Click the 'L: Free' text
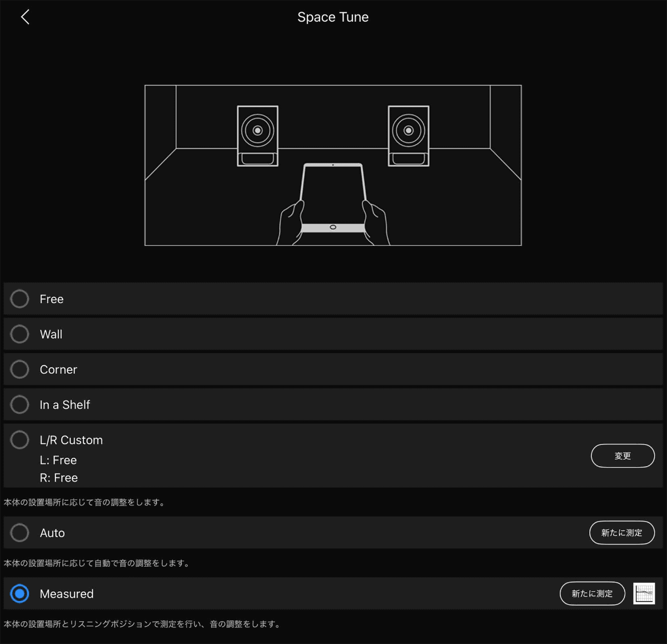 58,460
